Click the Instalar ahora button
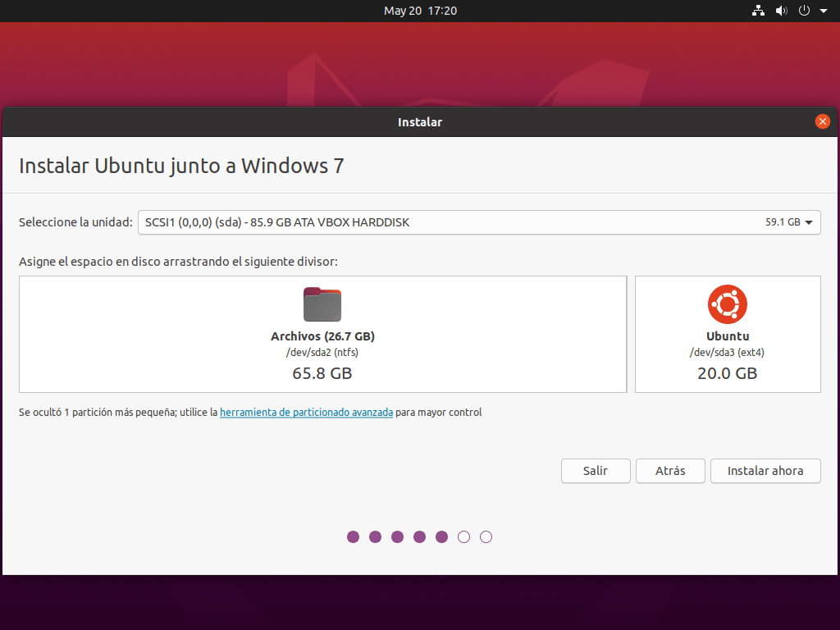840x630 pixels. click(765, 471)
